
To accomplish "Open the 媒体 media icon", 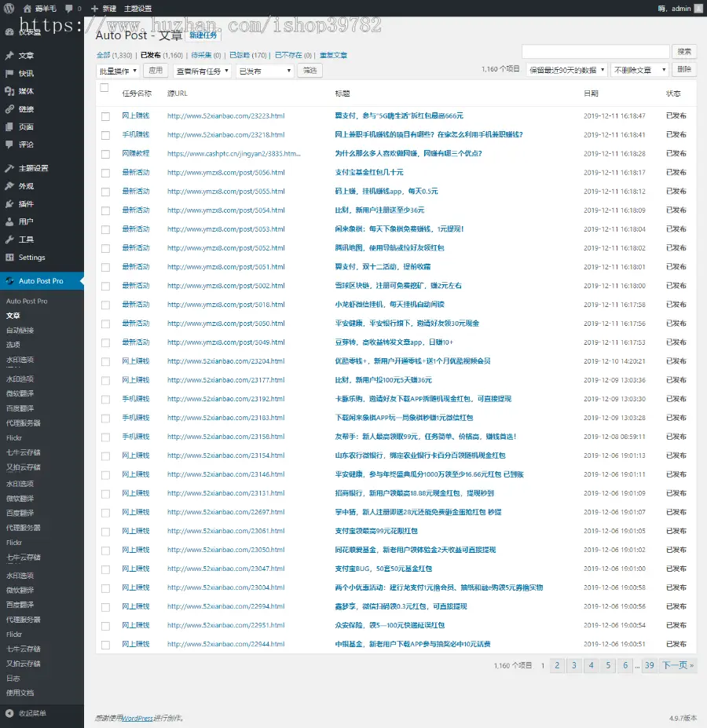I will click(9, 91).
